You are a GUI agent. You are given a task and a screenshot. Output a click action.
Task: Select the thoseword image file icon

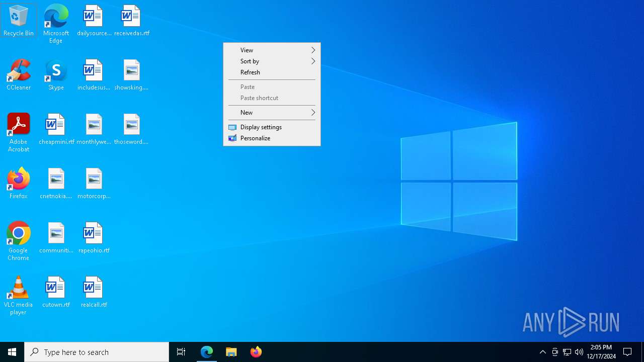click(x=131, y=129)
